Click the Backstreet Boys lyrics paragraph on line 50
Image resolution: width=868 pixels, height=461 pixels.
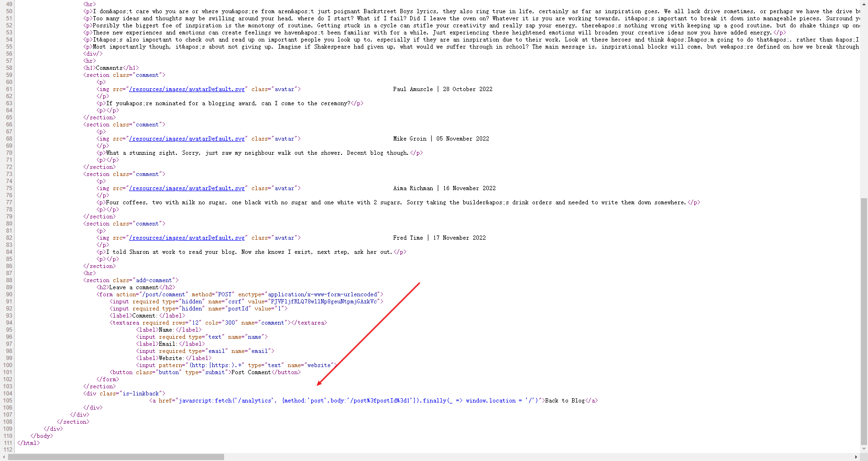(472, 11)
